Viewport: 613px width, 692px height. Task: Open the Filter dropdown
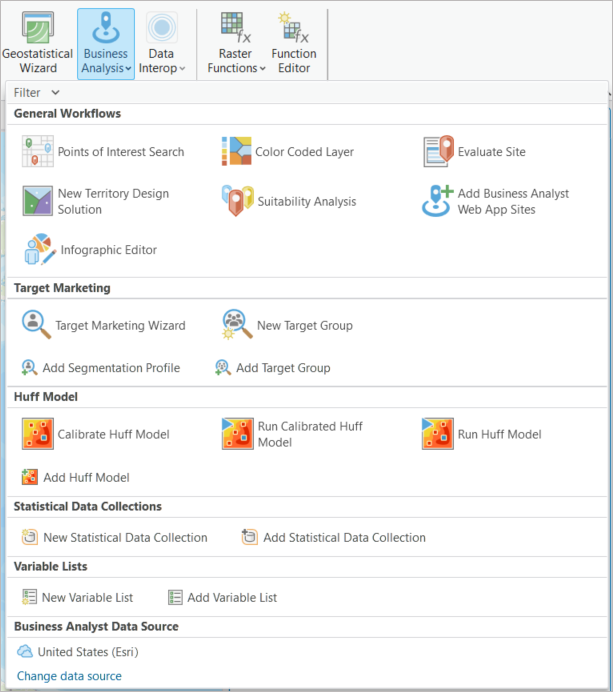(x=37, y=93)
